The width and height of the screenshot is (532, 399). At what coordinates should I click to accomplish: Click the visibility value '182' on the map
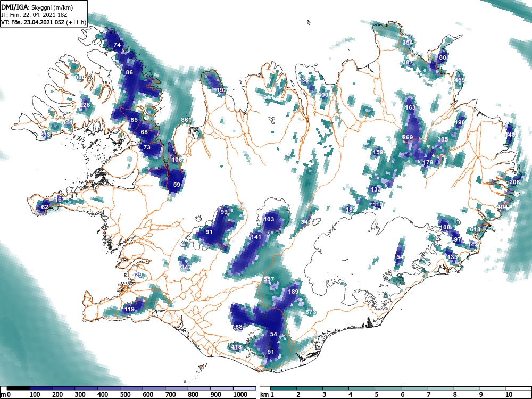[351, 209]
